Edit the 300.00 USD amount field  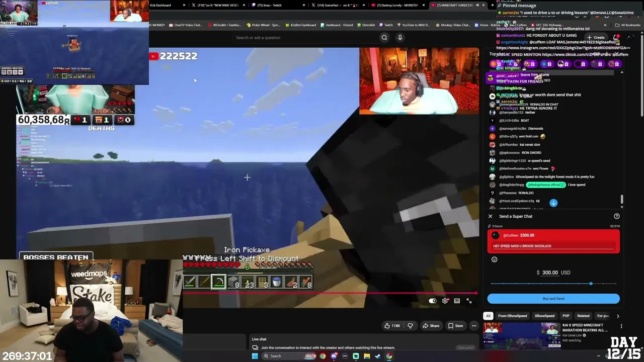(x=550, y=273)
